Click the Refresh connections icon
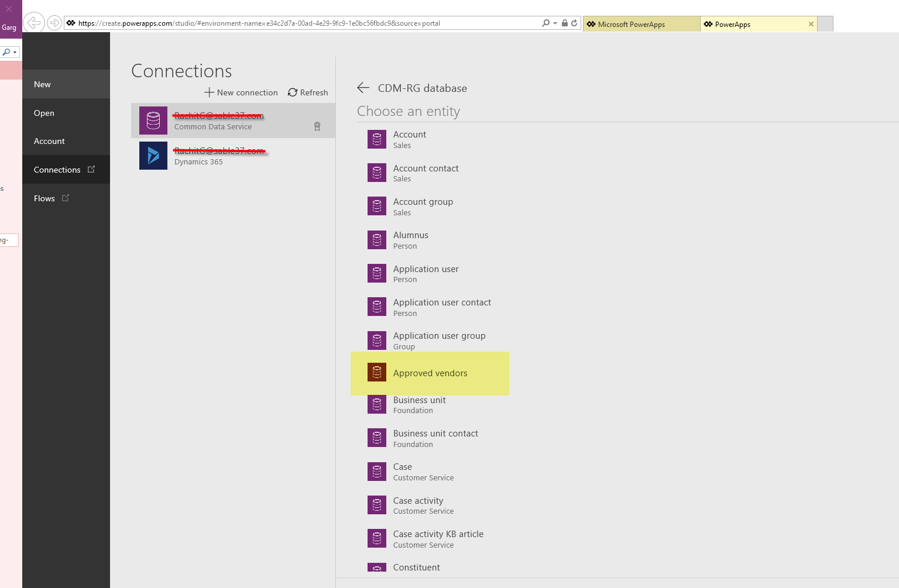Screen dimensions: 899x588 click(293, 92)
